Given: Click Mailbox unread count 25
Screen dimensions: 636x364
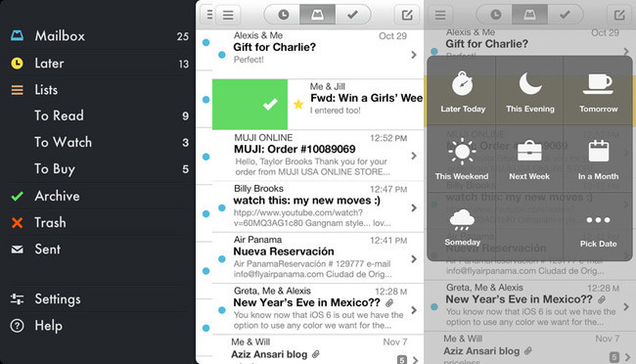Looking at the screenshot, I should (x=183, y=36).
